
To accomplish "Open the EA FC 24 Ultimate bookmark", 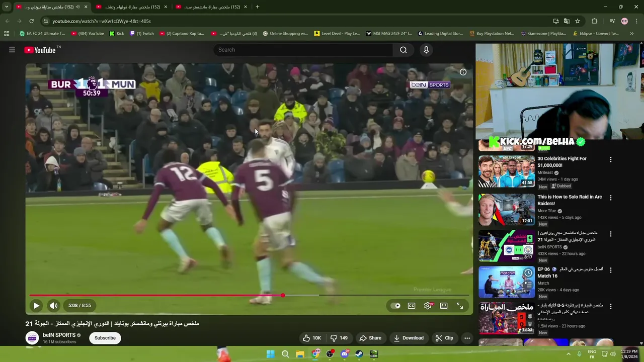I will tap(42, 34).
